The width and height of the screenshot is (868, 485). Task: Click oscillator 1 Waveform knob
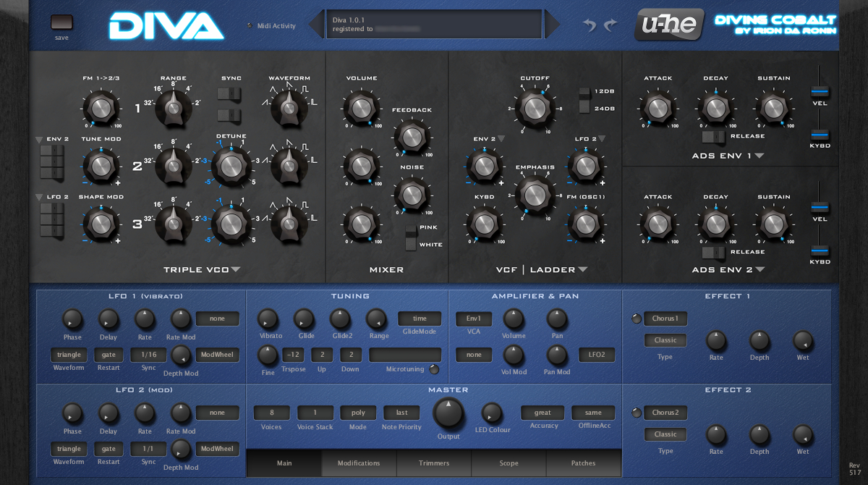click(x=289, y=108)
